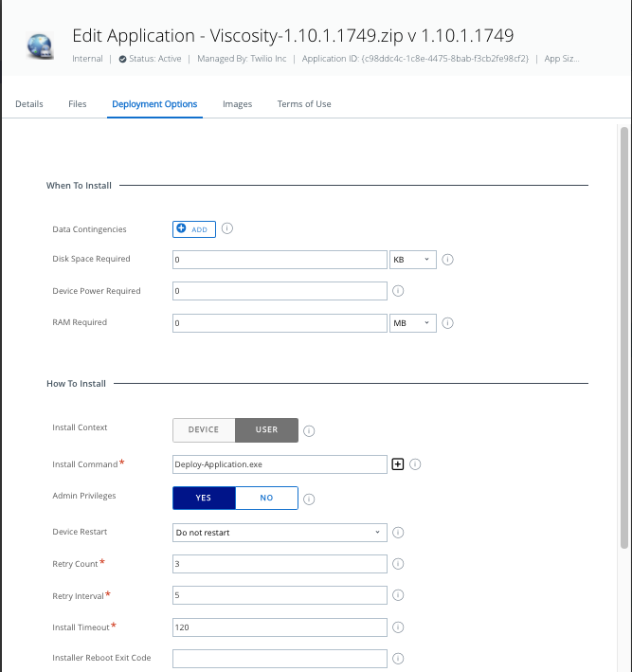This screenshot has width=632, height=672.
Task: Click the RAM Required input field
Action: 280,323
